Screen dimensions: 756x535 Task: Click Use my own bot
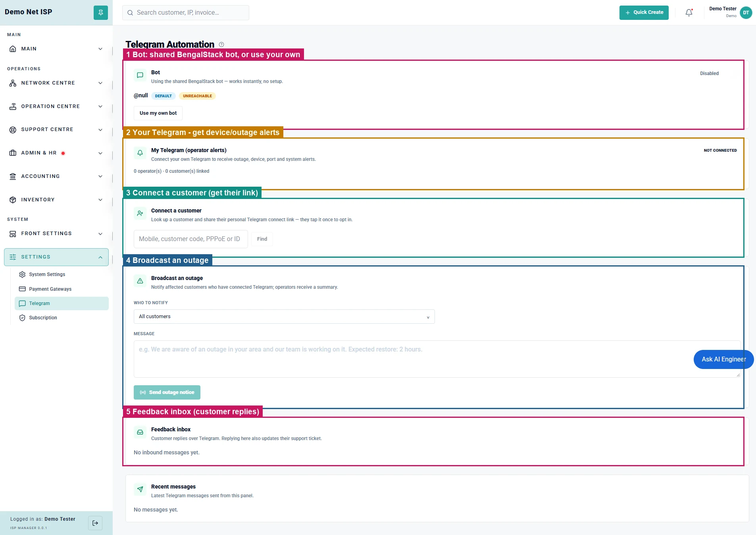[158, 113]
